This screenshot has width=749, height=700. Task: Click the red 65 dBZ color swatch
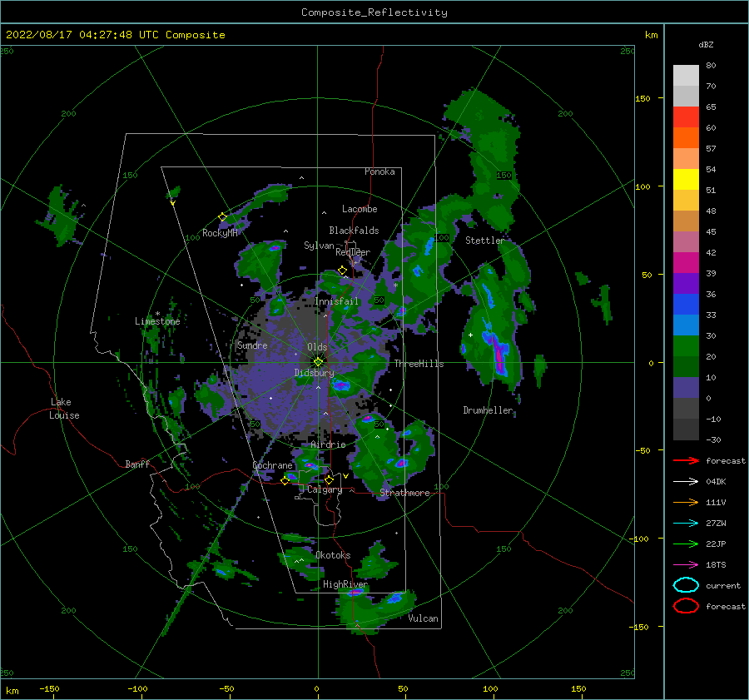point(686,117)
